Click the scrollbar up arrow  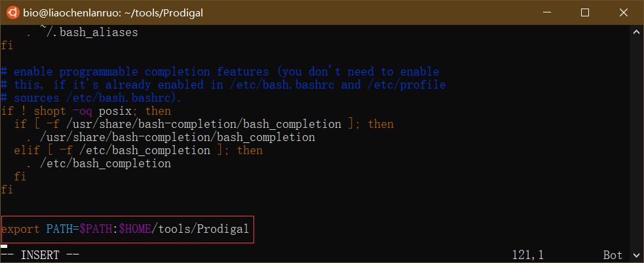pos(637,31)
